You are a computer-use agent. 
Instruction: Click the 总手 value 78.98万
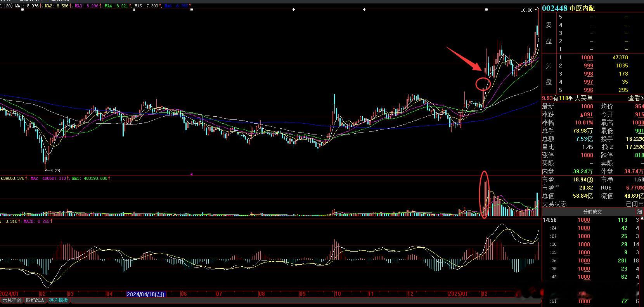[x=583, y=131]
